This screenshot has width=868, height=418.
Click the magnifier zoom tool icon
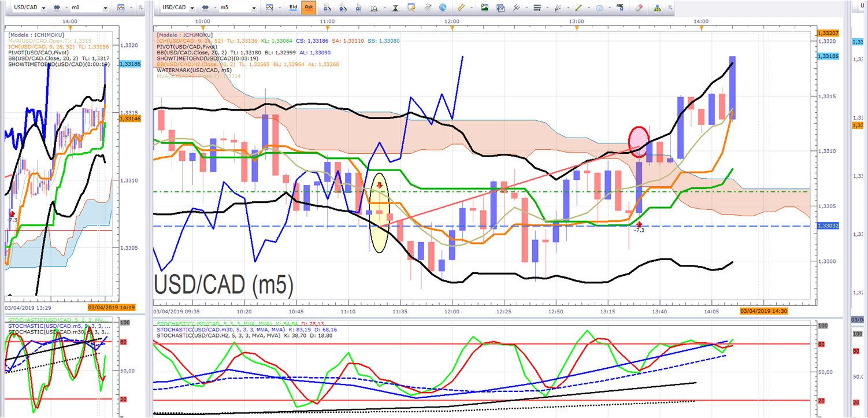point(374,8)
